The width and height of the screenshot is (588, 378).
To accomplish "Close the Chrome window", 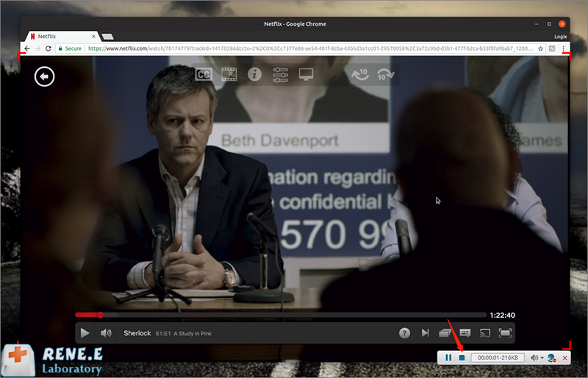I will click(x=562, y=24).
